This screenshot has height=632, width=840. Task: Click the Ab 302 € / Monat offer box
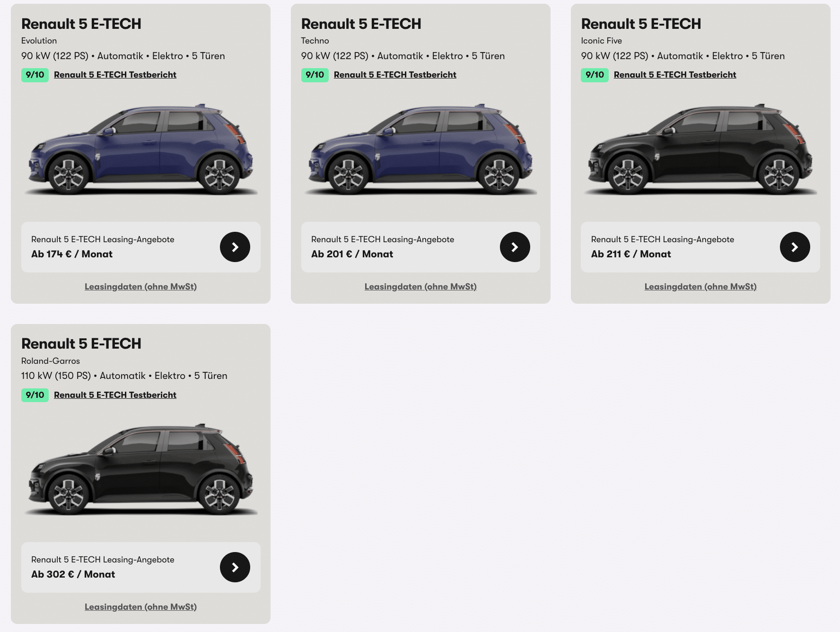click(x=141, y=567)
